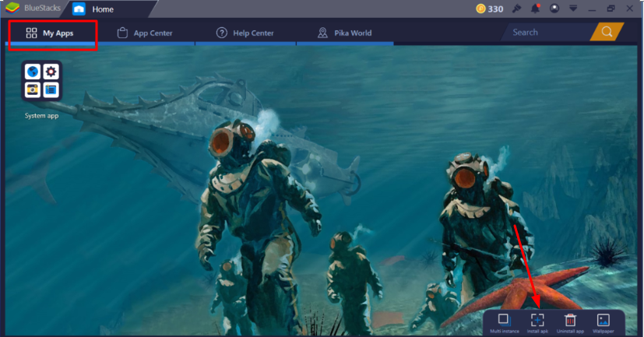644x337 pixels.
Task: Click the Multi instance button
Action: (505, 323)
